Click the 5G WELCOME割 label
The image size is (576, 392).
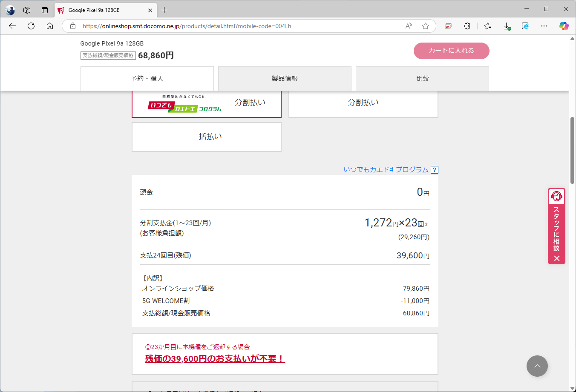pyautogui.click(x=166, y=301)
